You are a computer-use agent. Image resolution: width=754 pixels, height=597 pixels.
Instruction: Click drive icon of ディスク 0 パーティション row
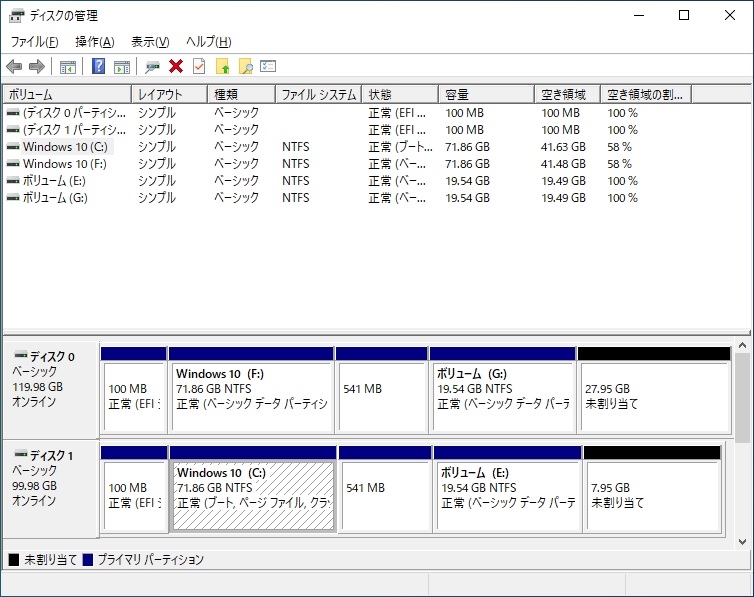tap(13, 113)
